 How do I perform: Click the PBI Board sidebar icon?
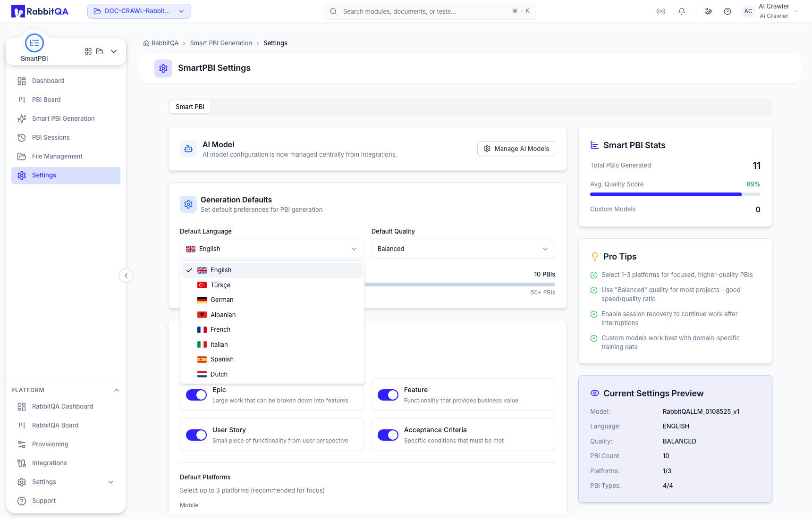pos(22,100)
